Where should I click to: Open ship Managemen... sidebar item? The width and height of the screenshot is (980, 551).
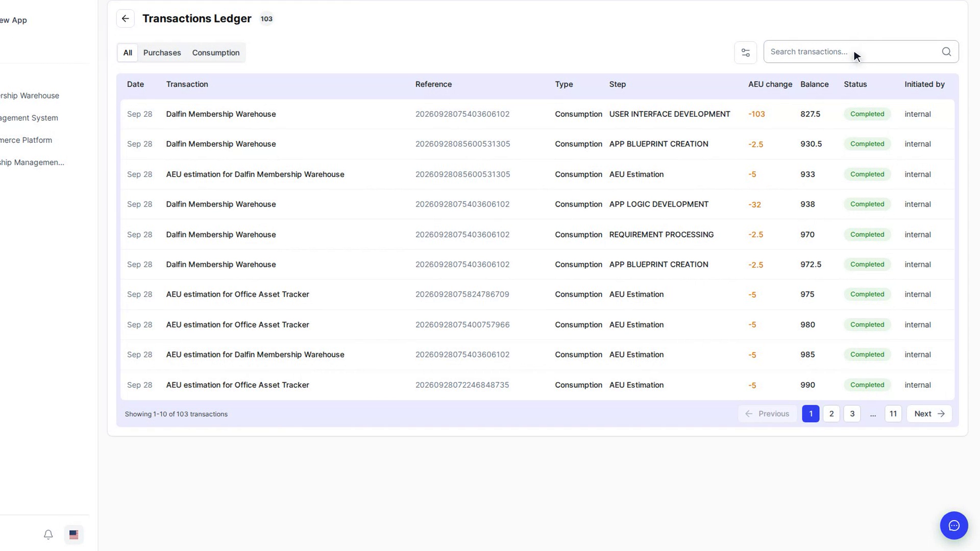tap(32, 162)
